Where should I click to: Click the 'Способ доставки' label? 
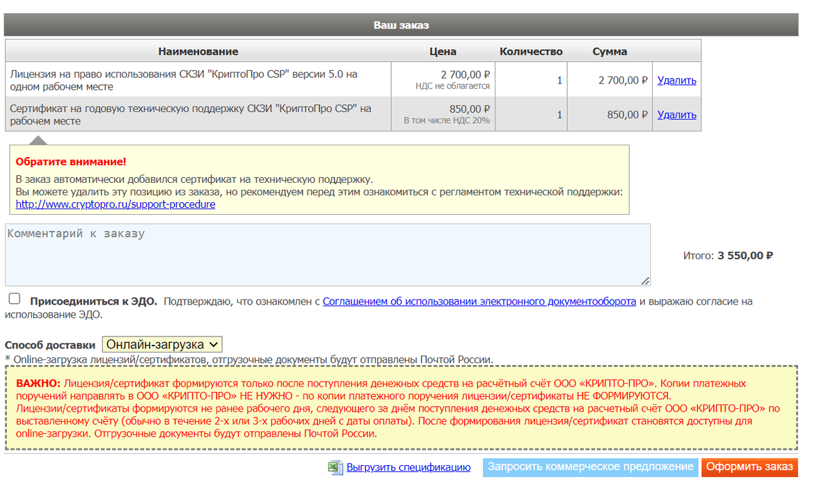pyautogui.click(x=49, y=345)
